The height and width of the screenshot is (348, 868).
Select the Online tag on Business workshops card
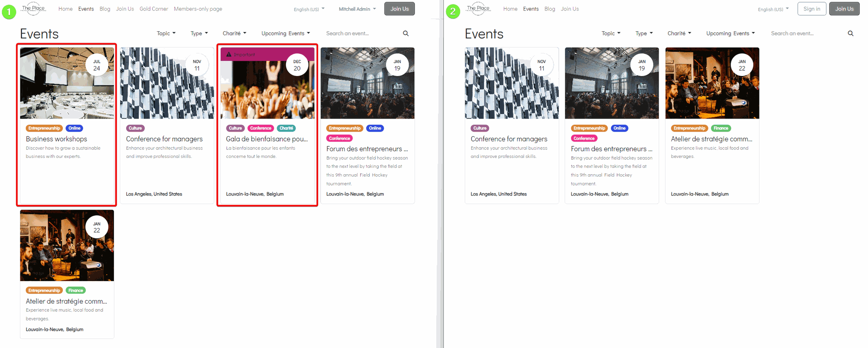[75, 129]
